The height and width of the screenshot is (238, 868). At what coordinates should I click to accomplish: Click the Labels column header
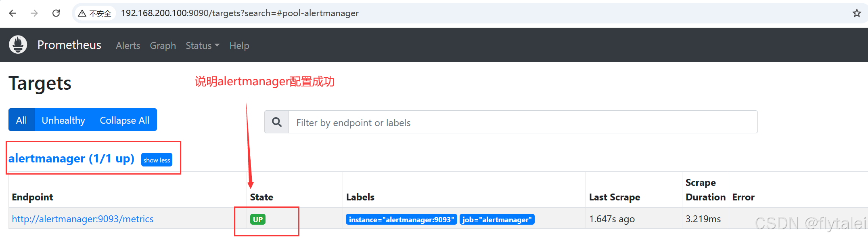360,197
